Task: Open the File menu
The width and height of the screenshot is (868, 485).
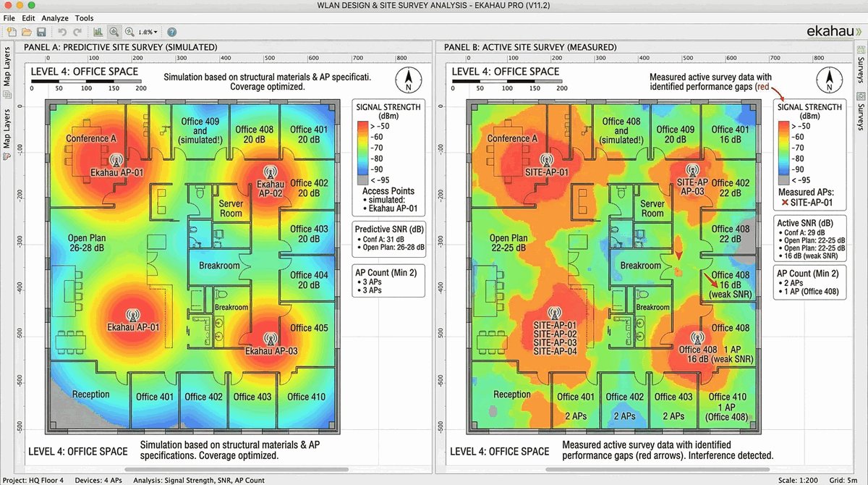Action: coord(9,17)
